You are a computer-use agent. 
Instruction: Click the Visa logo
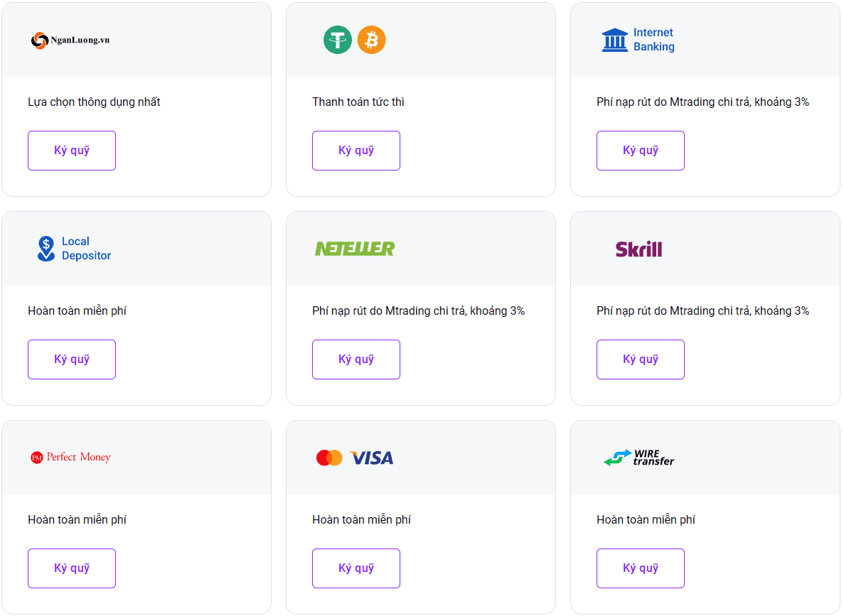[x=371, y=458]
